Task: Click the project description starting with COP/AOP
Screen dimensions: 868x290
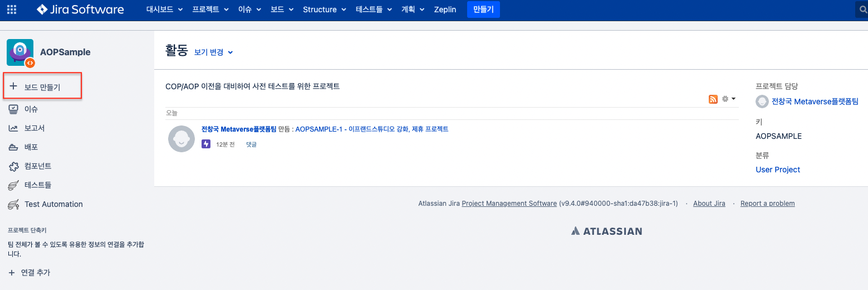Action: tap(253, 86)
